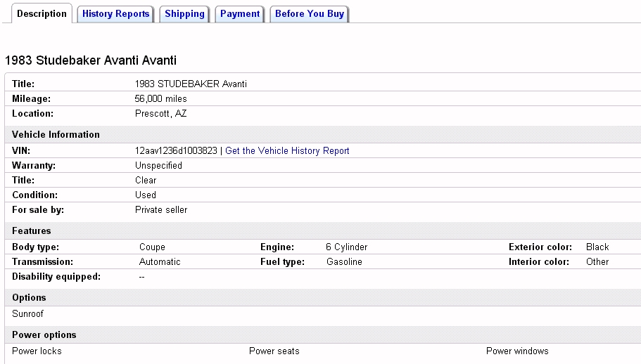641x364 pixels.
Task: Click the Power seats entry
Action: tap(274, 351)
